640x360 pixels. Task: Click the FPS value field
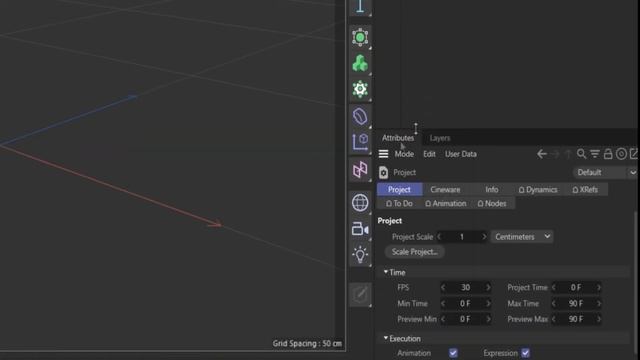coord(465,287)
